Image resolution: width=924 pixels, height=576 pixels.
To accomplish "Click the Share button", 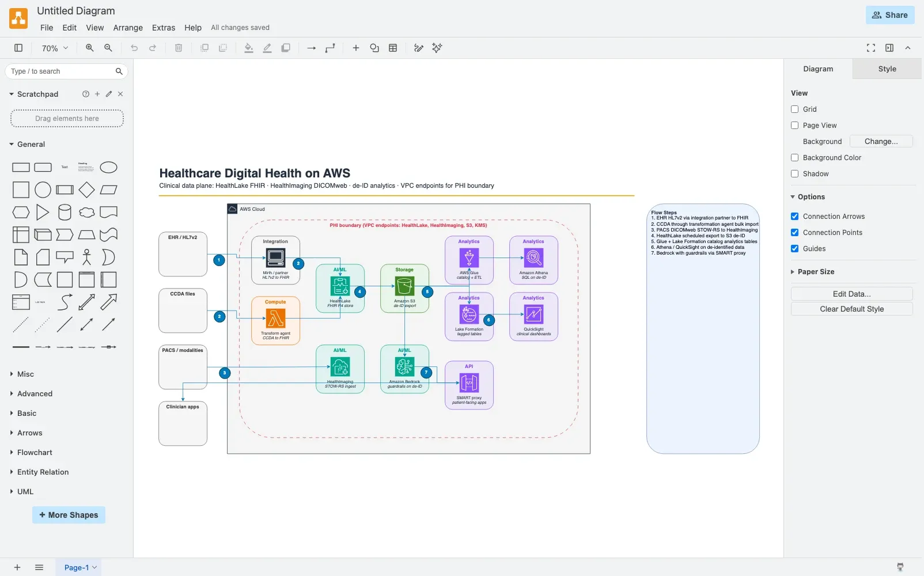I will 890,15.
